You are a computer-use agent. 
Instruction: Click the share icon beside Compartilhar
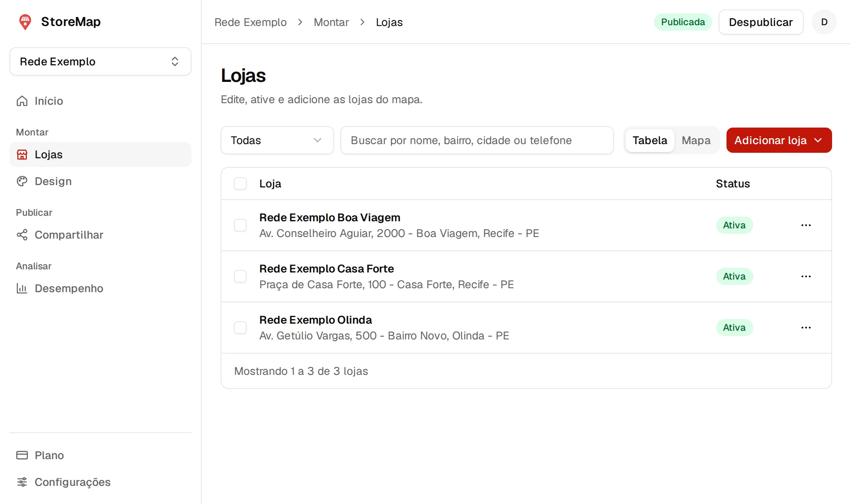[22, 235]
